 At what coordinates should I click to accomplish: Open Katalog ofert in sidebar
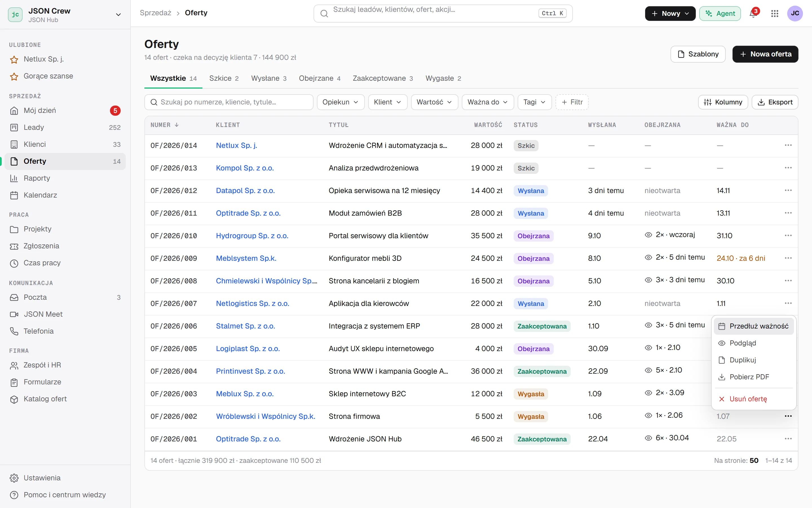pos(65,399)
